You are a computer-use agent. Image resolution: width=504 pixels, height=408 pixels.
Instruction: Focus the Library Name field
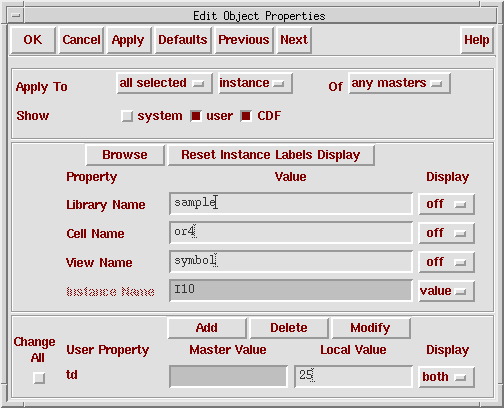point(291,203)
